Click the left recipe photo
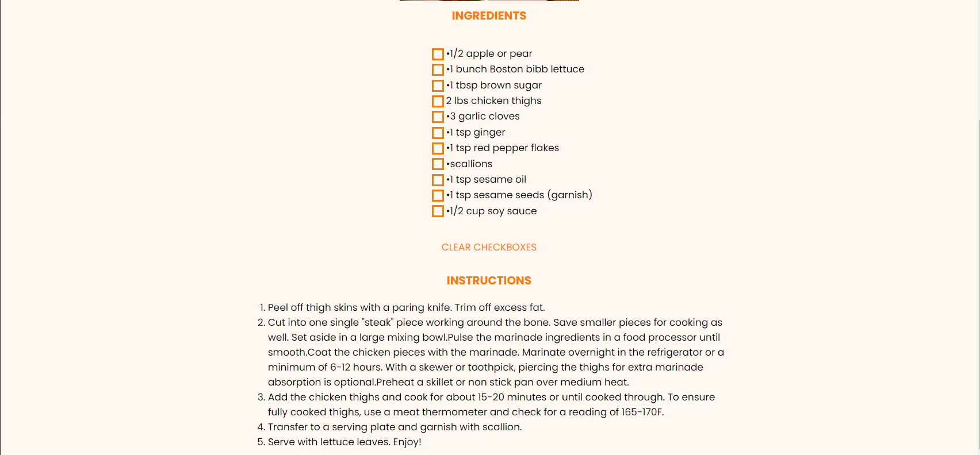 (443, 1)
